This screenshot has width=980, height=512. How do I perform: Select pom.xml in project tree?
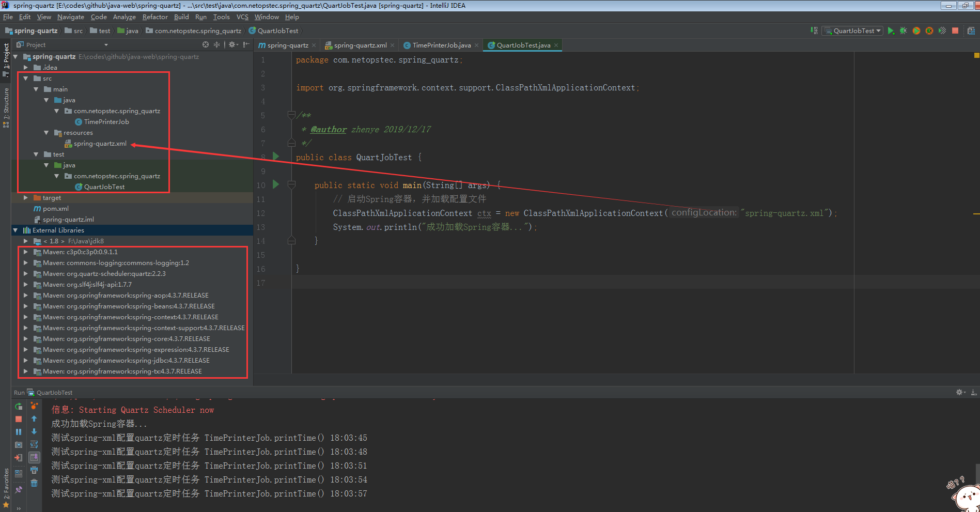[x=55, y=209]
